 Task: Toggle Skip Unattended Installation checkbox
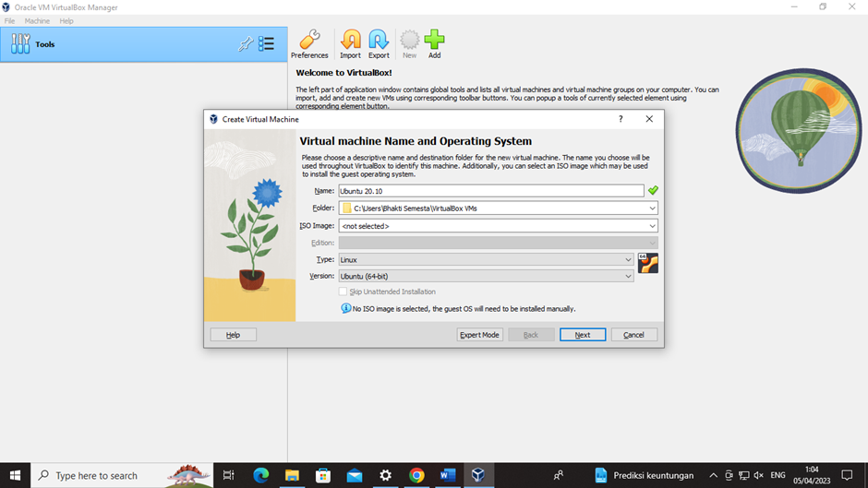[x=343, y=292]
